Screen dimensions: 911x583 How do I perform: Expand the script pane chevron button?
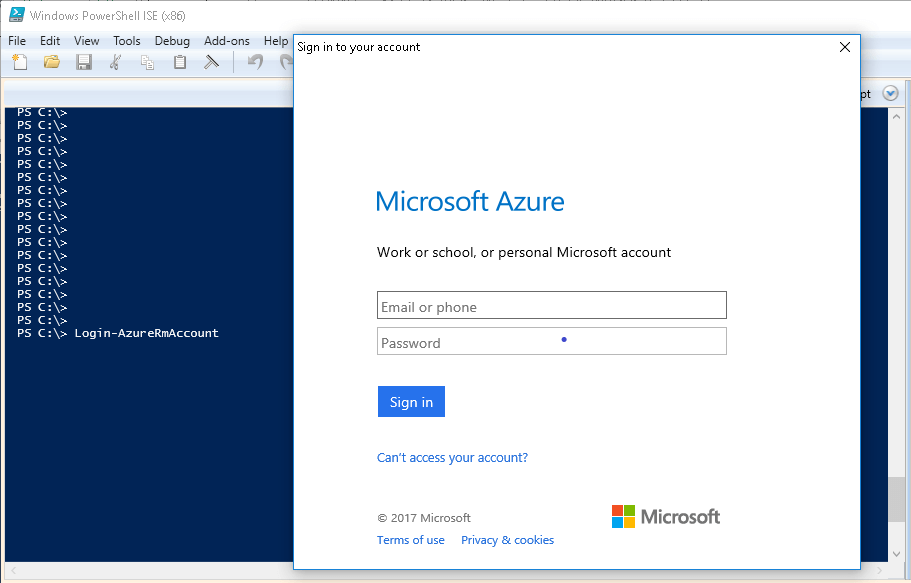click(890, 93)
